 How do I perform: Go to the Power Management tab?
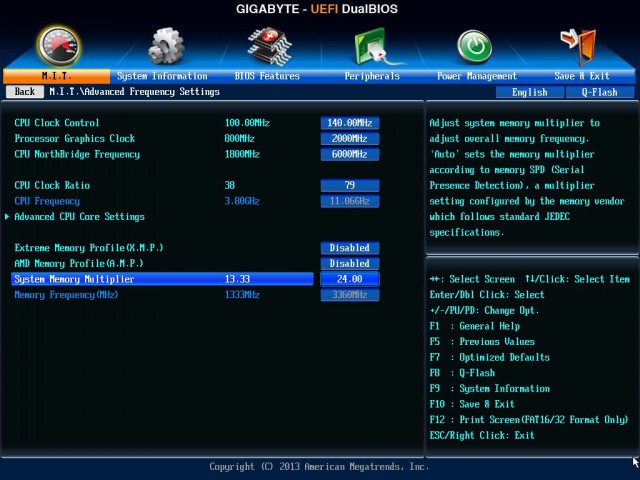point(477,76)
